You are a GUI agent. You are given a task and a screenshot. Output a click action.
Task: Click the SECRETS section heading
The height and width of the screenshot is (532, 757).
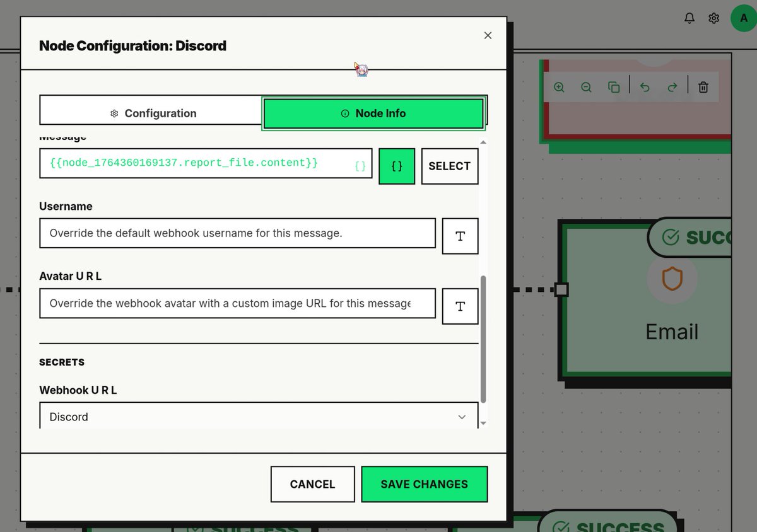pos(62,362)
